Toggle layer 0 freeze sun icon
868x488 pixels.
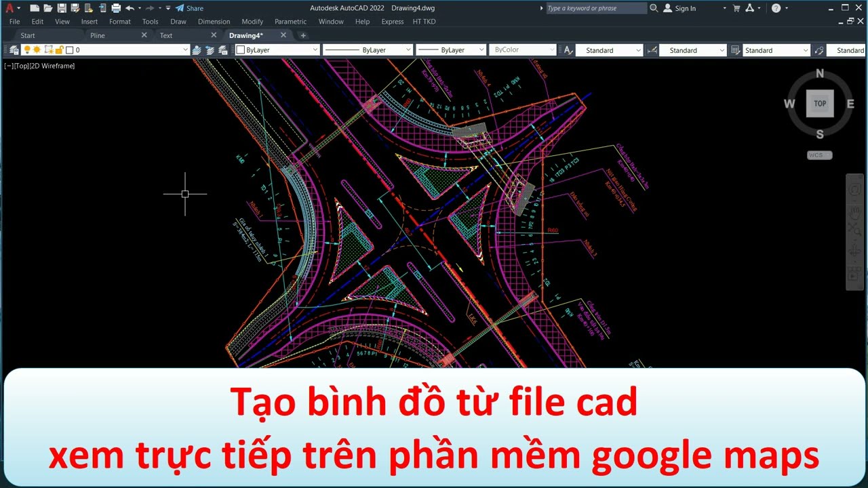point(37,50)
